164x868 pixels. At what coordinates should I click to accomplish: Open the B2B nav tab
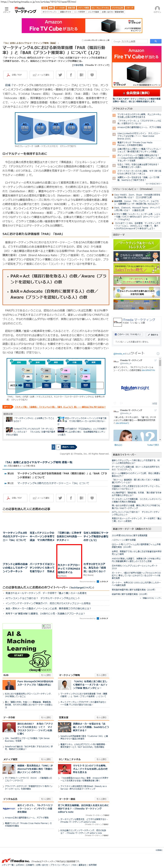click(x=44, y=8)
